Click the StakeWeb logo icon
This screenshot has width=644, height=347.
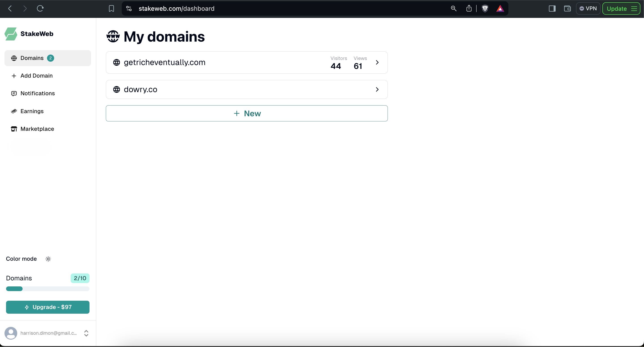tap(11, 34)
